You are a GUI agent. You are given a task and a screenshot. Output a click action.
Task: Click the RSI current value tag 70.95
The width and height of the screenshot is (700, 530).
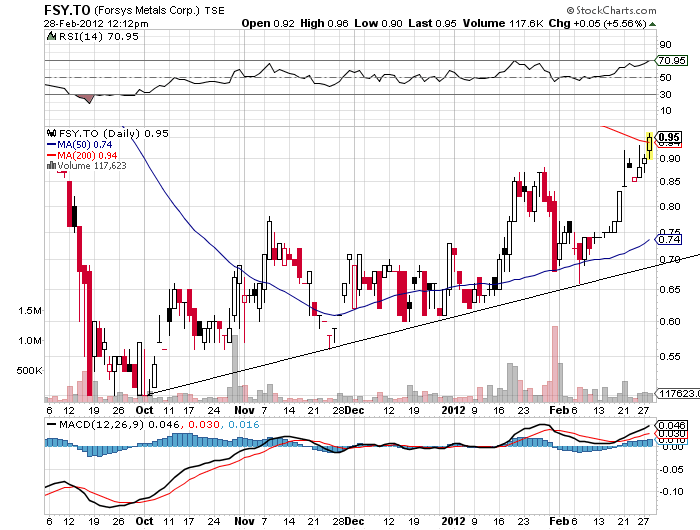[671, 60]
